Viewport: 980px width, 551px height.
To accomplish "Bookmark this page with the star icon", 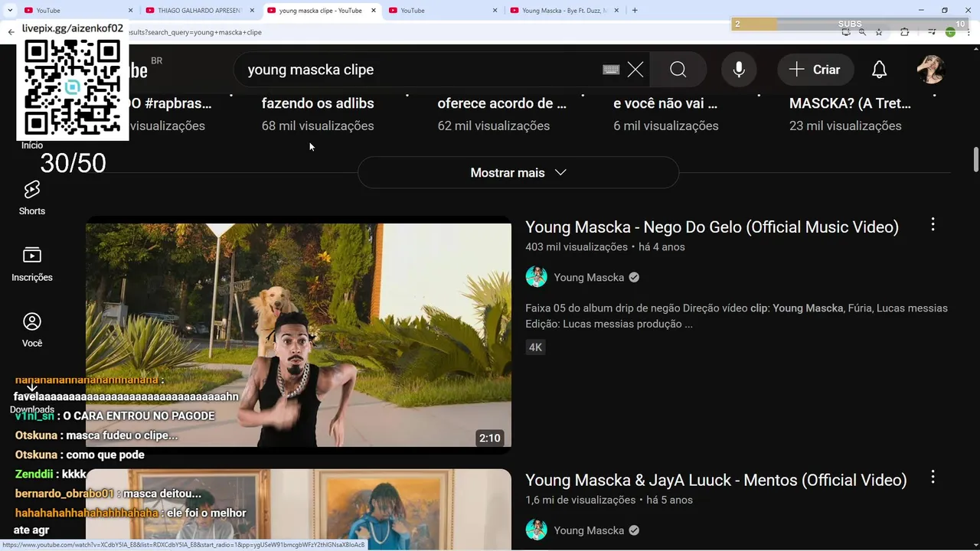I will click(879, 32).
